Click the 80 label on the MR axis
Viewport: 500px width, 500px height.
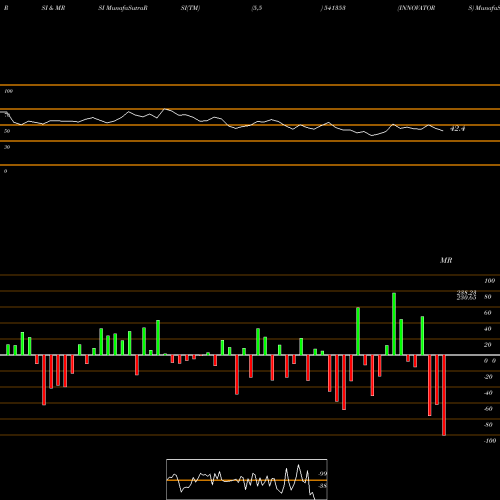[x=488, y=297]
